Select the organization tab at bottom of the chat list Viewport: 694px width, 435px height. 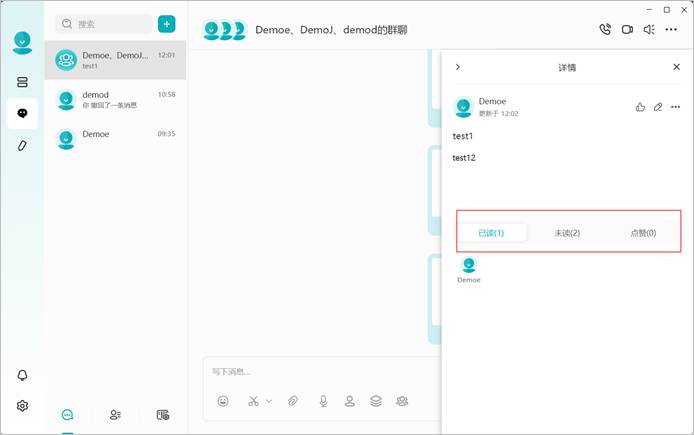point(163,415)
